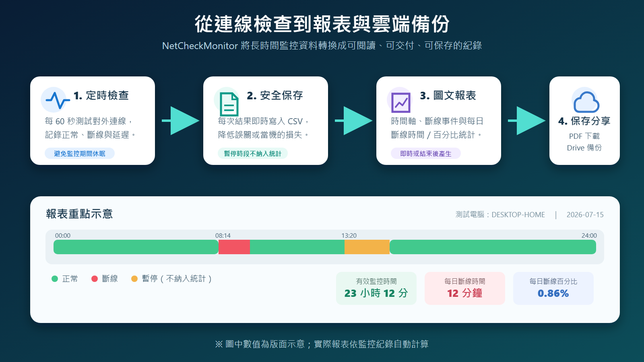This screenshot has width=644, height=362.
Task: Click the heading 1. 定時檢查
Action: tap(101, 95)
